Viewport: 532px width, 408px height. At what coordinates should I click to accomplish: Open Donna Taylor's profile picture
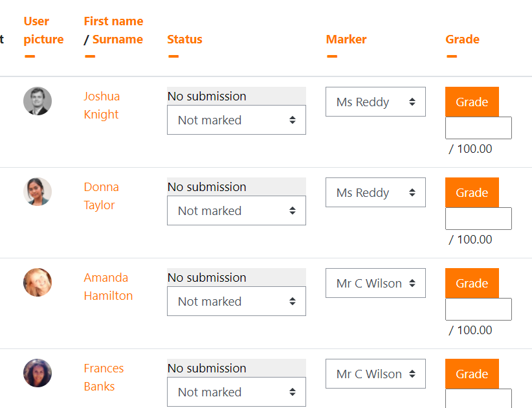pos(38,192)
